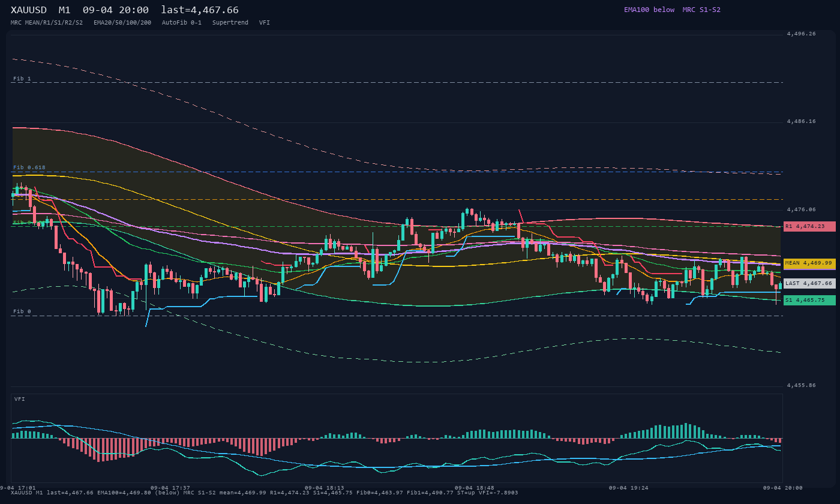Click the bottom summary status line
This screenshot has height=504, width=840.
click(x=264, y=493)
